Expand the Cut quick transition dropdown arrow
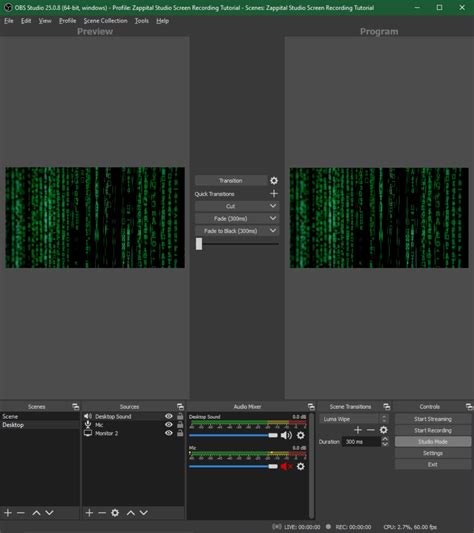The width and height of the screenshot is (474, 533). pos(273,206)
